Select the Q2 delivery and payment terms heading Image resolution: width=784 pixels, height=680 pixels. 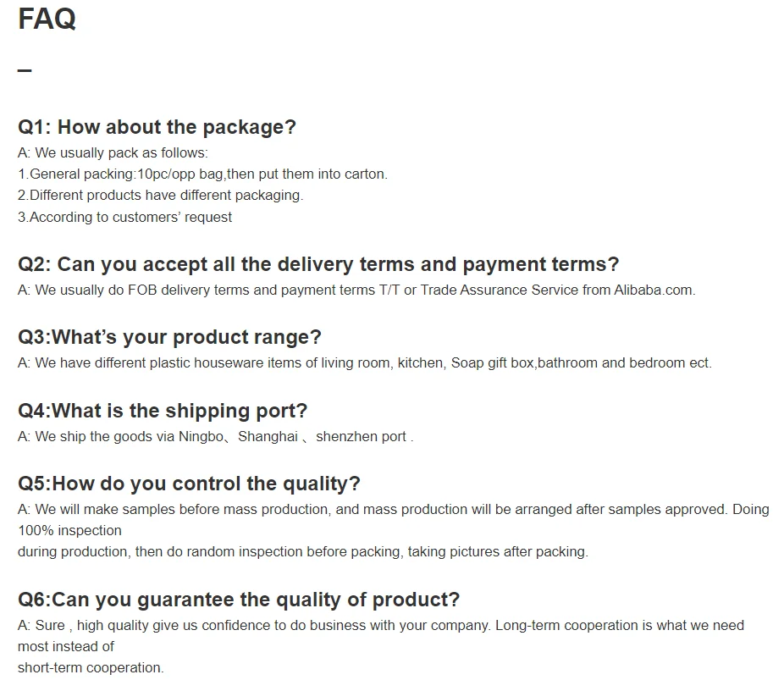tap(318, 264)
